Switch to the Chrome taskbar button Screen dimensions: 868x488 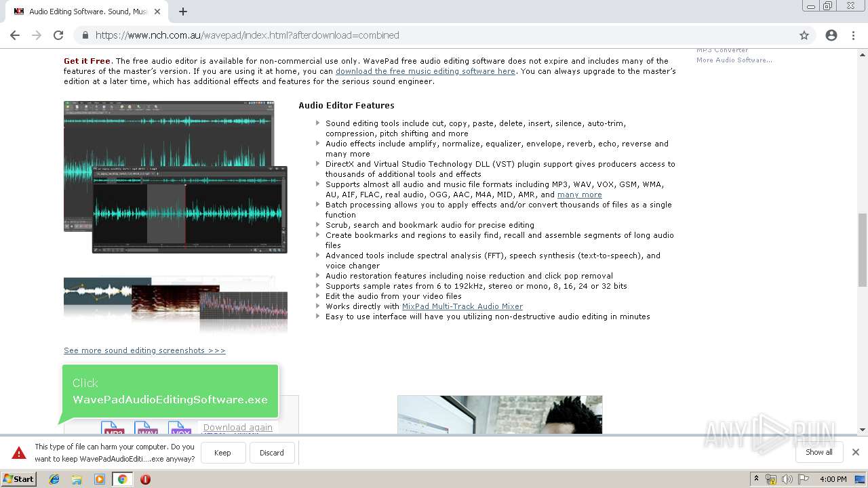click(x=123, y=479)
